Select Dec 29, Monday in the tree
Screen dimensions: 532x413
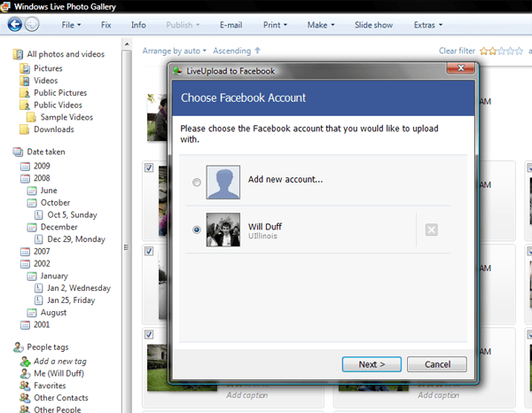[76, 239]
